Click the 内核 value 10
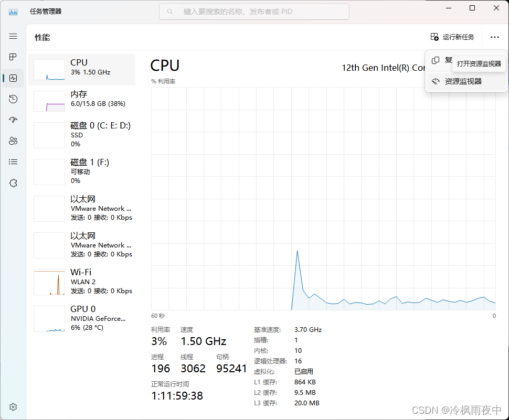Viewport: 509px width, 420px height. (298, 351)
